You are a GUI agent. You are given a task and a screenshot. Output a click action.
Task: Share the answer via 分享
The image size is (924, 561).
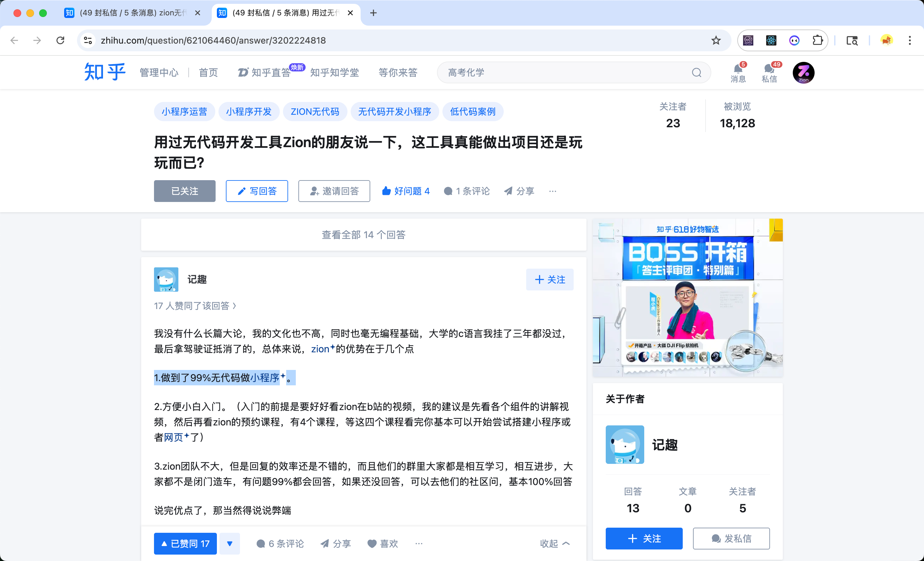[x=336, y=543]
